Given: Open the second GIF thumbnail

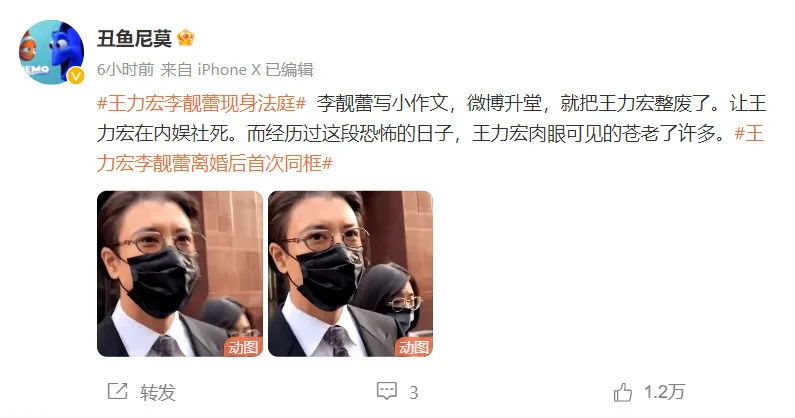Looking at the screenshot, I should click(350, 274).
